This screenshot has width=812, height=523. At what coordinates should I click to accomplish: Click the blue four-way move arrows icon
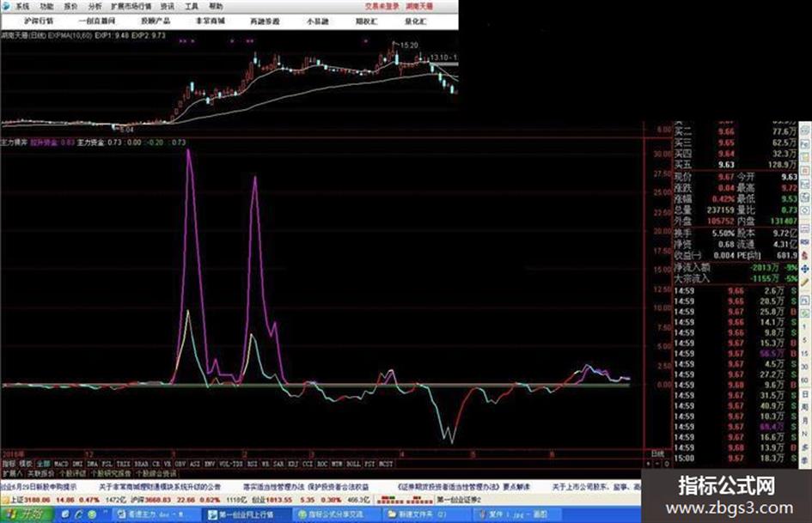805,269
